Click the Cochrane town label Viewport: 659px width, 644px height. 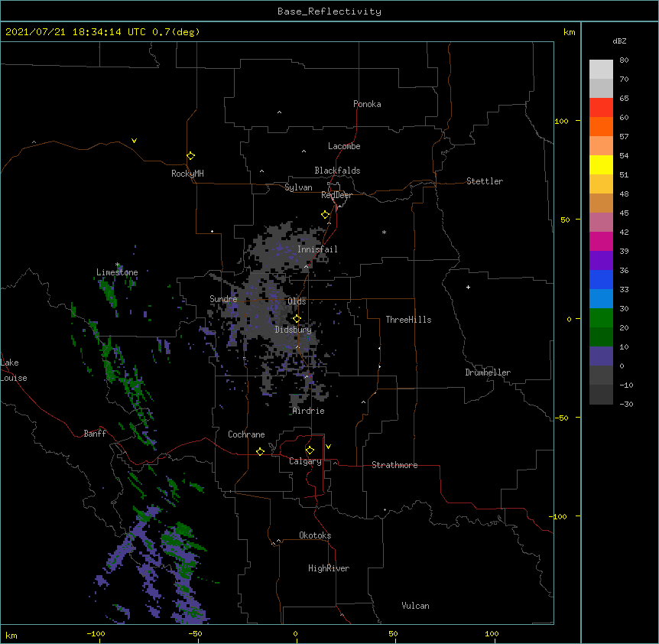(x=246, y=434)
